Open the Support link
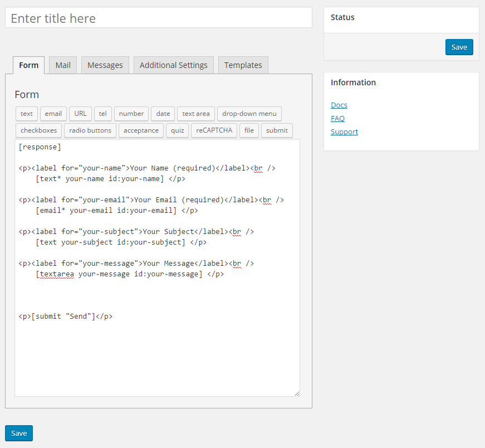The width and height of the screenshot is (485, 448). (344, 132)
